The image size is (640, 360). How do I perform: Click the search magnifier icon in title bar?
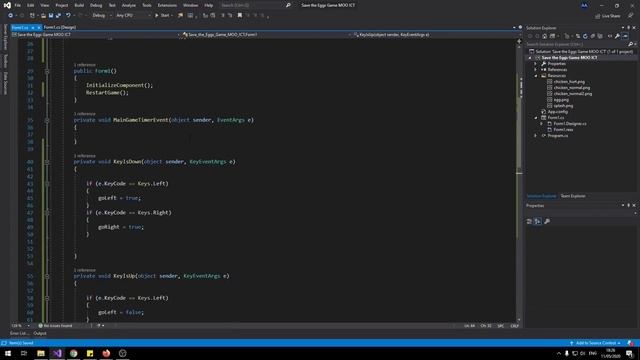[288, 5]
